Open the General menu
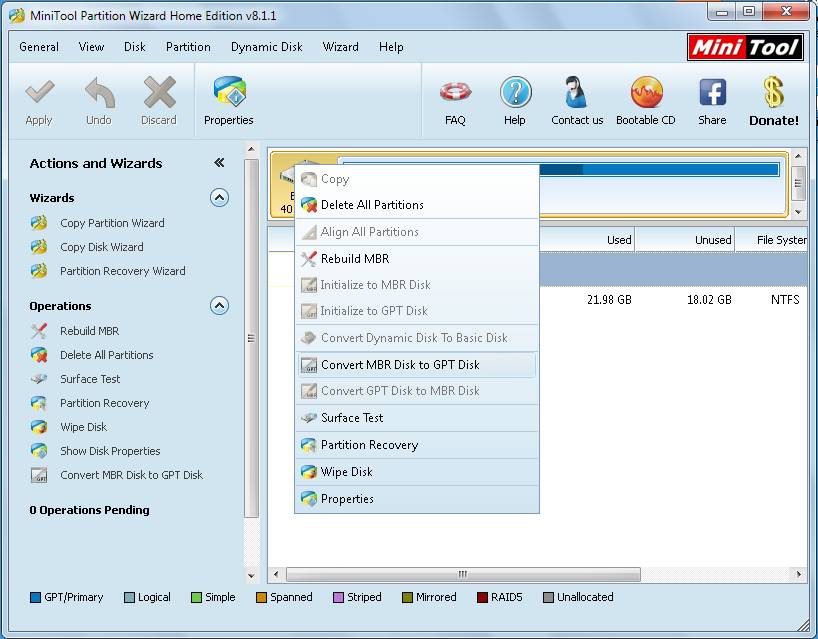Image resolution: width=818 pixels, height=639 pixels. tap(39, 47)
